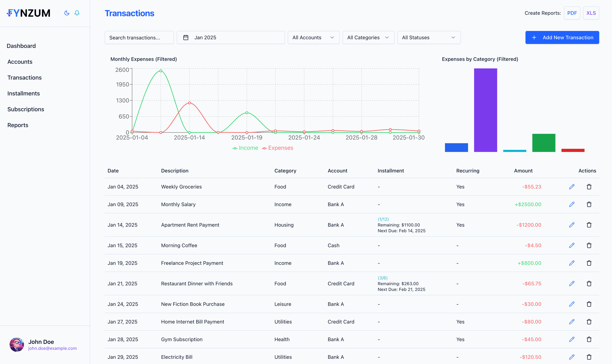Click the calendar icon in the date filter
Image resolution: width=612 pixels, height=364 pixels.
[x=186, y=37]
